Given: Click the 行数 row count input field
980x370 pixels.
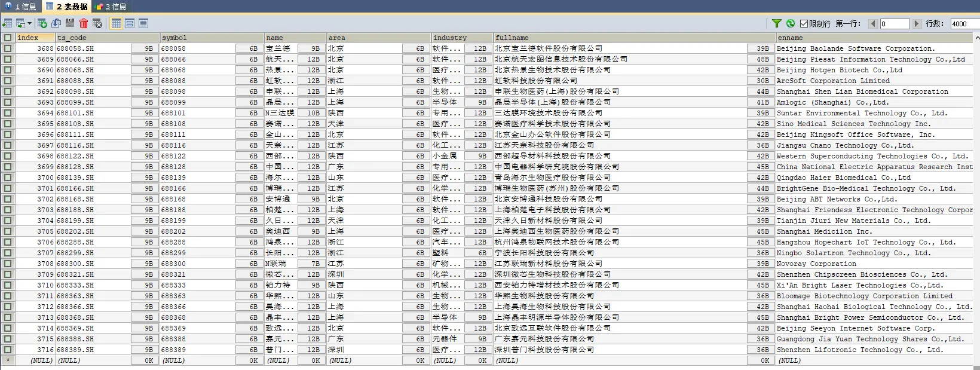Looking at the screenshot, I should 965,23.
